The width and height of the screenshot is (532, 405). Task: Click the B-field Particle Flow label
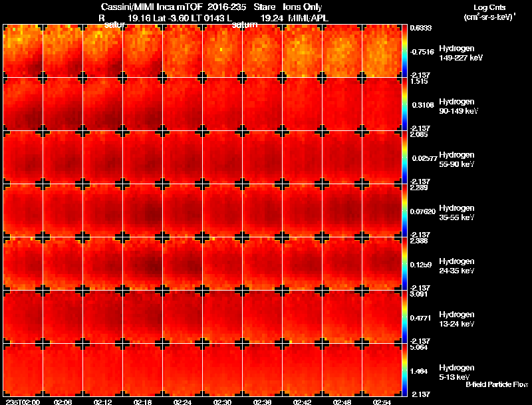pos(497,384)
